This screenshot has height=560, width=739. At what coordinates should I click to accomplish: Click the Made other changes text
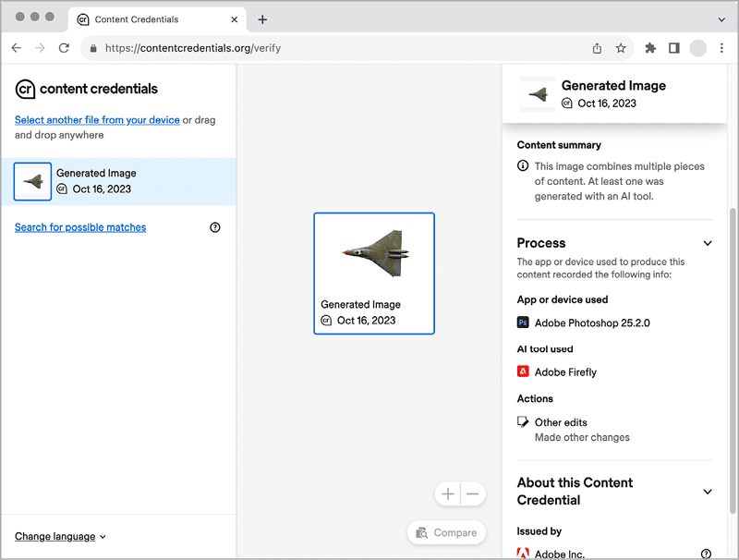(x=582, y=437)
